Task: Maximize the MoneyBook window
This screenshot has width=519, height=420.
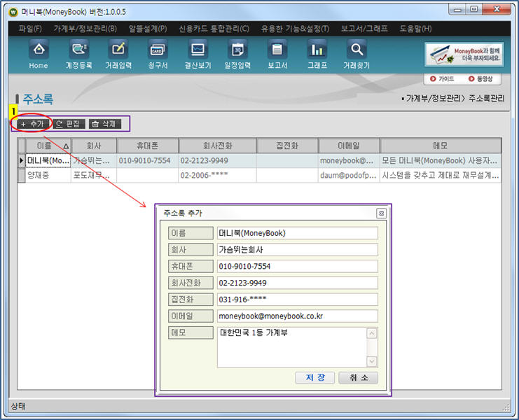Action: click(x=474, y=10)
